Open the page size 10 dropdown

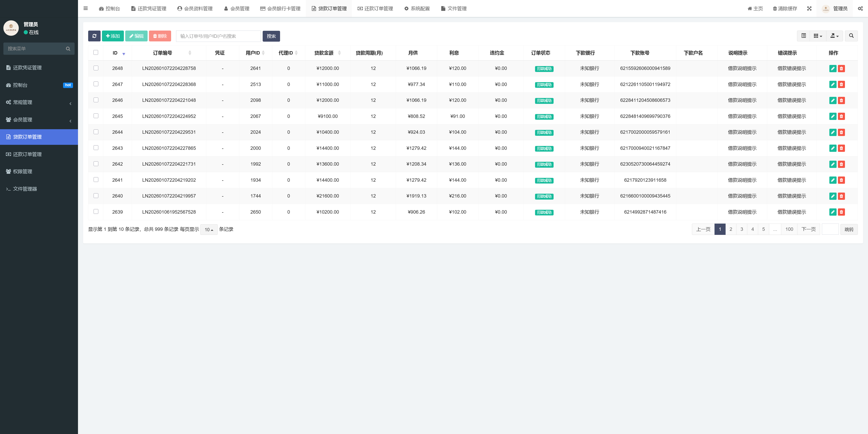point(209,229)
